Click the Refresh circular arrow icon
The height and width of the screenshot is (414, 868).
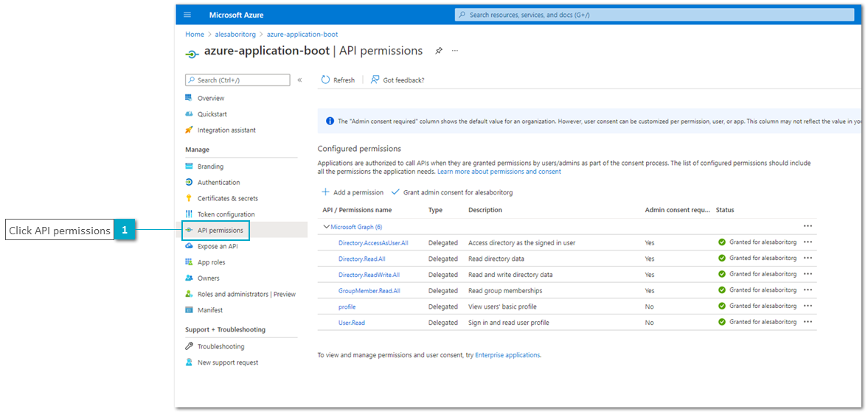point(325,80)
